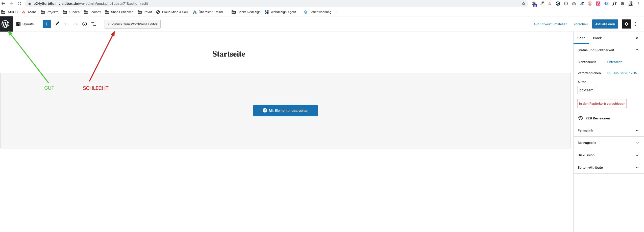644x232 pixels.
Task: Toggle the settings gear sidebar
Action: [x=626, y=24]
